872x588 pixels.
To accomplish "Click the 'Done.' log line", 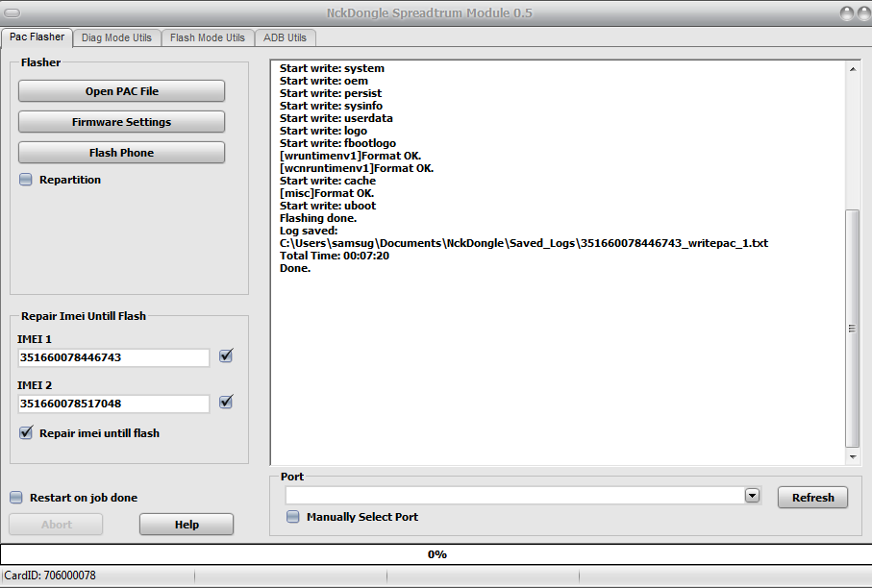I will pyautogui.click(x=295, y=268).
